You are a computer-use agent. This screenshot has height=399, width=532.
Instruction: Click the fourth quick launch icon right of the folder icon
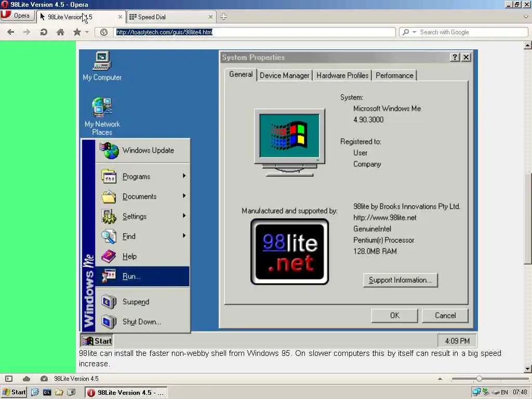coord(71,393)
